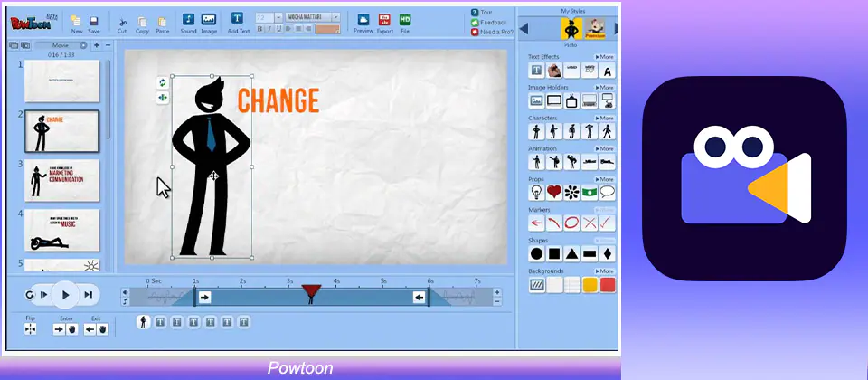Expand More Backgrounds
The height and width of the screenshot is (380, 868).
click(605, 271)
